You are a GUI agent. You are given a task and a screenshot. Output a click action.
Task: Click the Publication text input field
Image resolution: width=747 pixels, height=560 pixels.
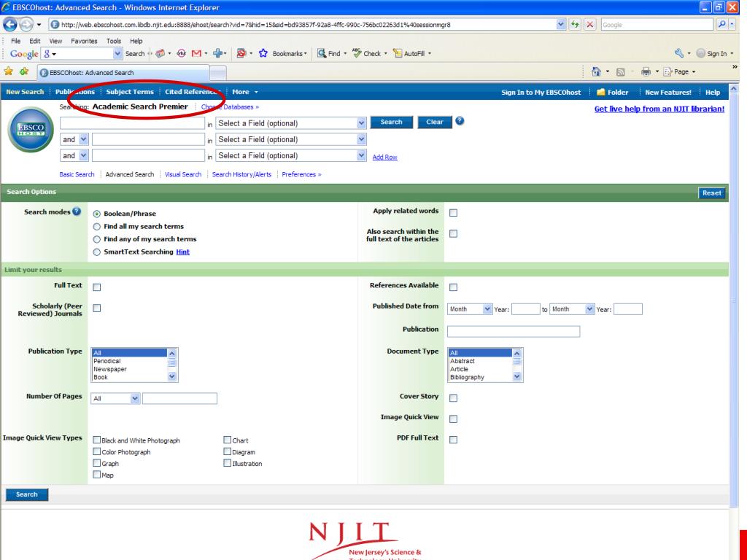[514, 332]
